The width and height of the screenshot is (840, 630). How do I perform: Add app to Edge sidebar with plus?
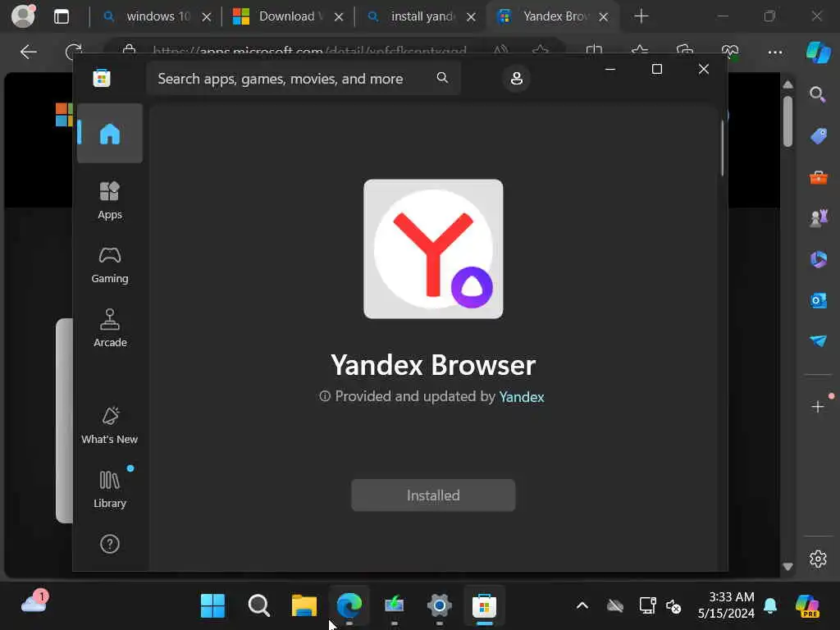(x=818, y=407)
